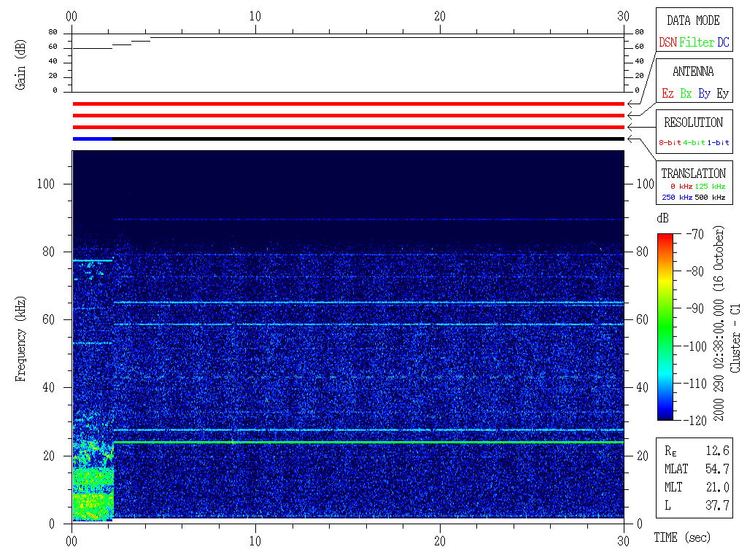The height and width of the screenshot is (560, 747).
Task: Click the TIME (sec) axis label
Action: pyautogui.click(x=681, y=538)
